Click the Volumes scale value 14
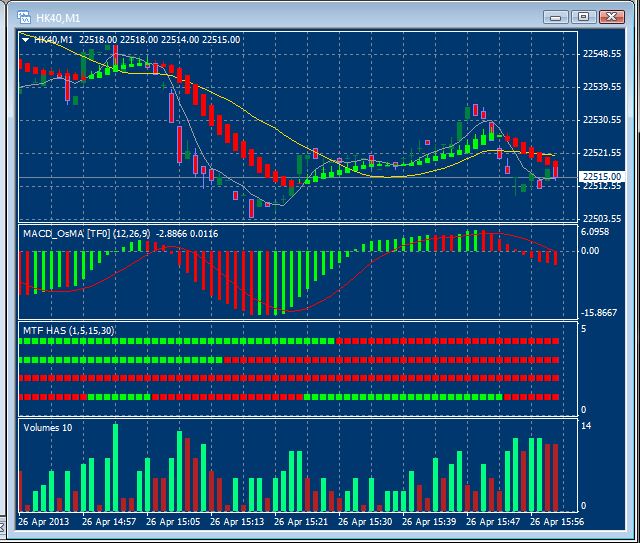 click(x=586, y=426)
